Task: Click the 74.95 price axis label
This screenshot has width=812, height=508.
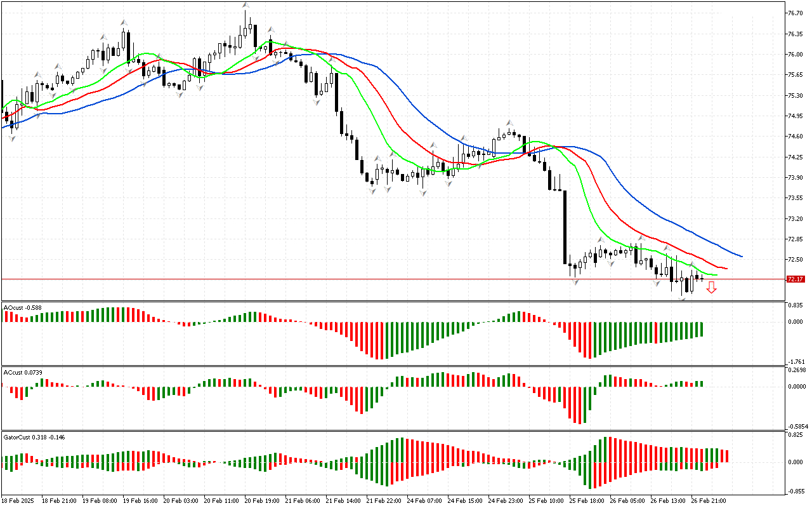Action: click(x=796, y=116)
